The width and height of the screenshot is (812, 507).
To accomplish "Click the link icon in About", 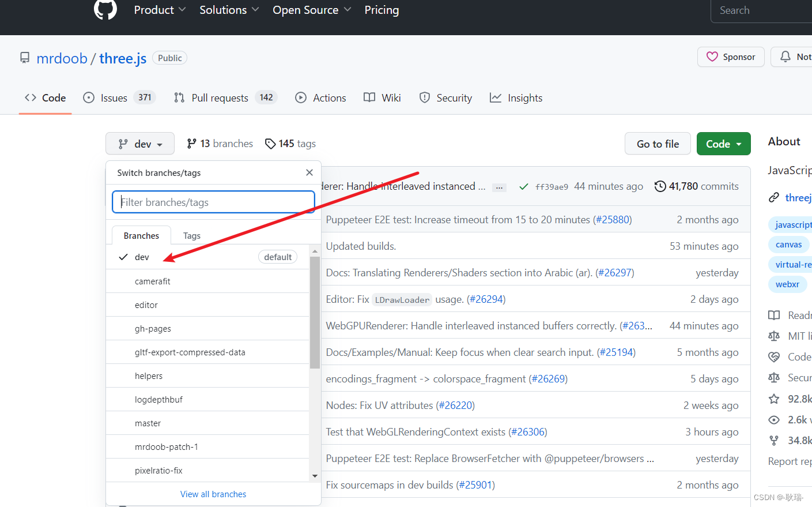I will click(x=774, y=198).
